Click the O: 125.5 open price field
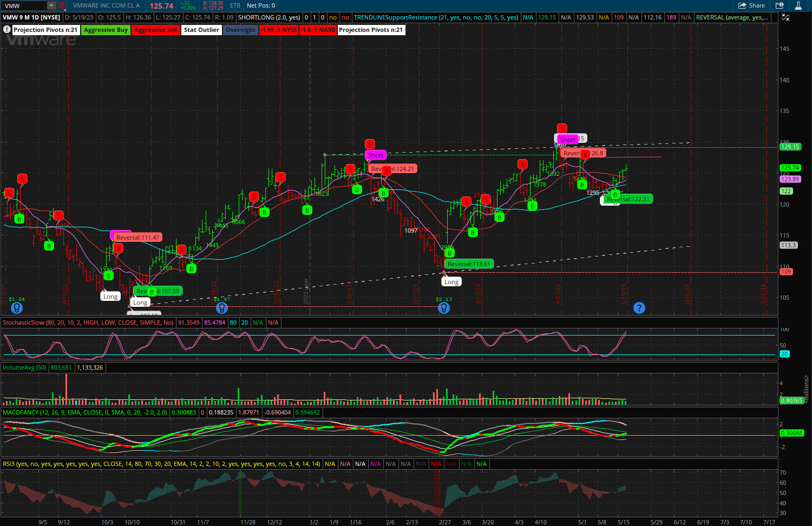The image size is (812, 526). coord(109,17)
